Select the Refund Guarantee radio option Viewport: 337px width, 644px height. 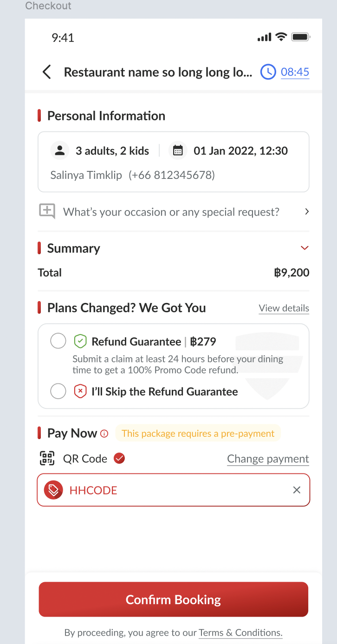click(x=58, y=342)
